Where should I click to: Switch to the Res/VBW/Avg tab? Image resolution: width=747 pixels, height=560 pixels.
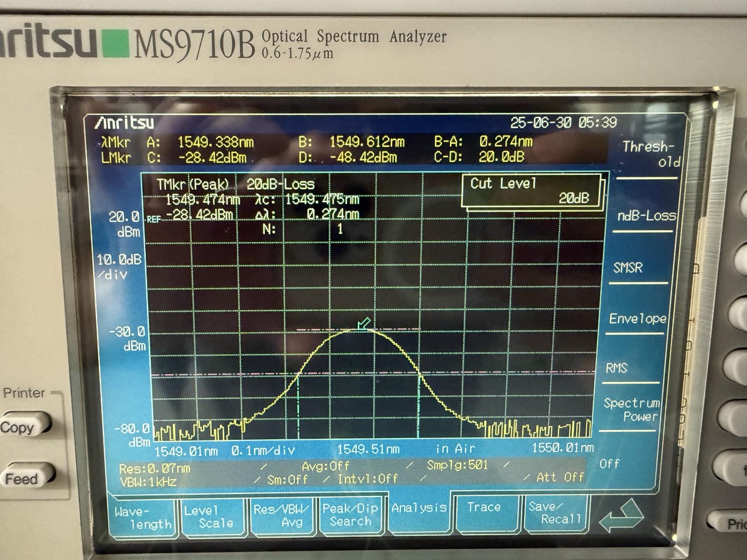(282, 516)
